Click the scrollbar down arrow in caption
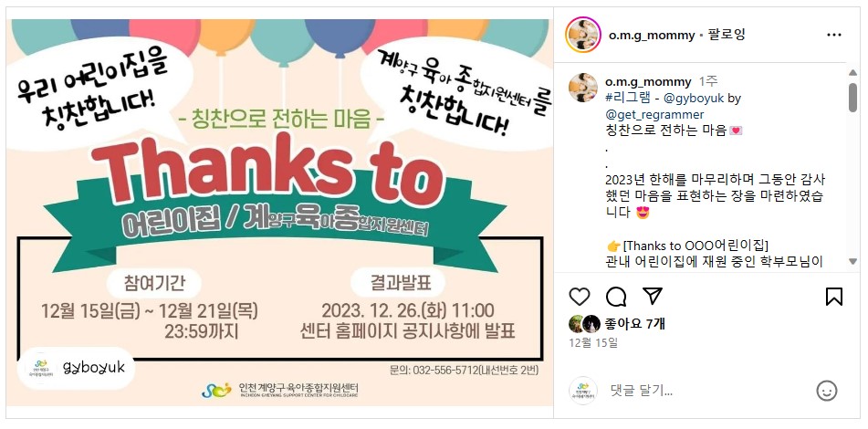868x429 pixels. pyautogui.click(x=852, y=261)
